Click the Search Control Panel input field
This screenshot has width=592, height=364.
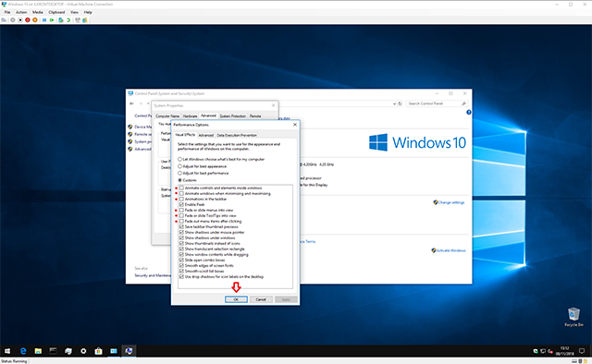click(434, 103)
